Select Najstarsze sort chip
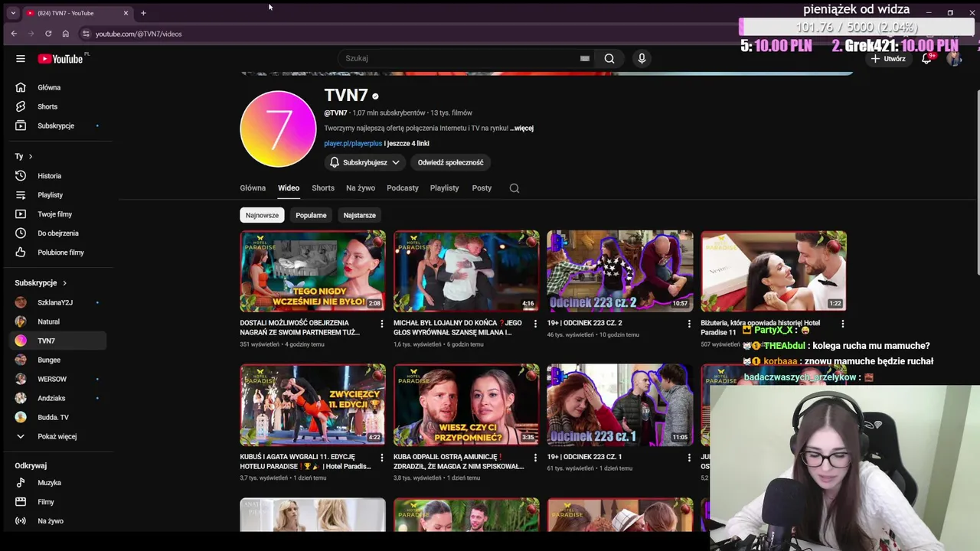 [360, 215]
